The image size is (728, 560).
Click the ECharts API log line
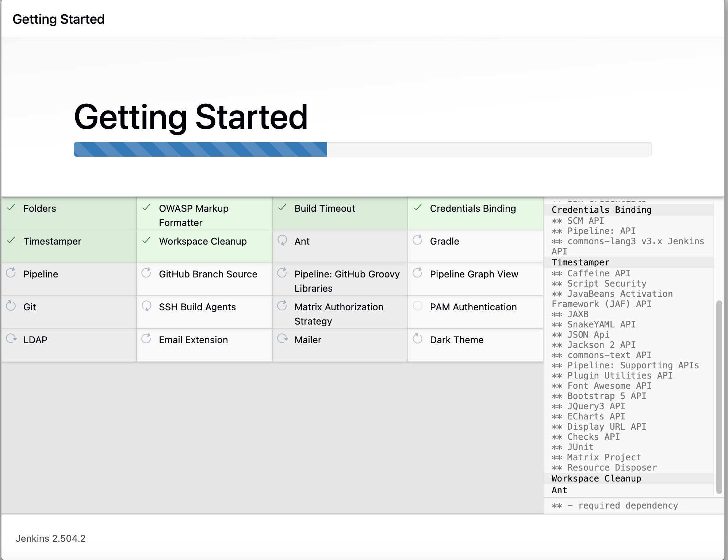[x=588, y=417]
